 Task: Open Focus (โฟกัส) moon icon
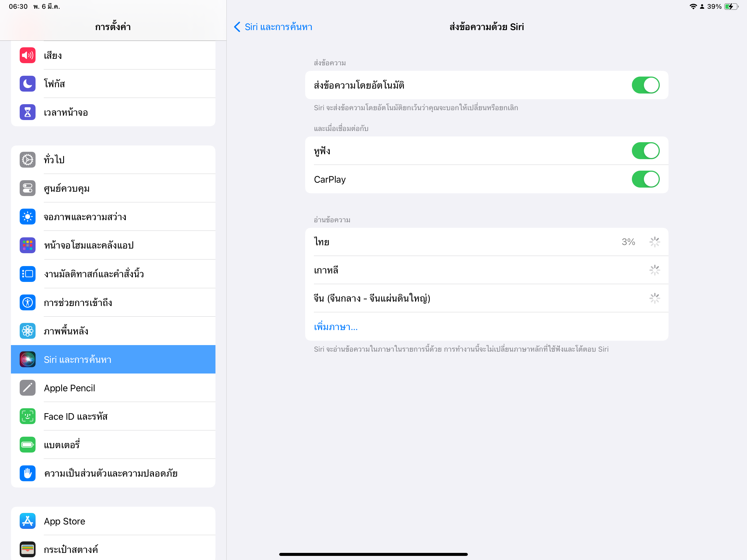(27, 84)
